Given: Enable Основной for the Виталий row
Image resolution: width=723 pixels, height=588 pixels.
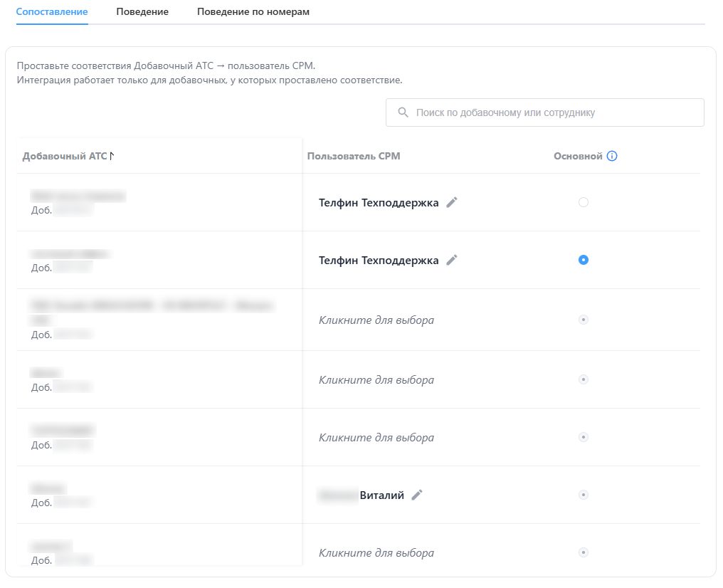Looking at the screenshot, I should [584, 494].
